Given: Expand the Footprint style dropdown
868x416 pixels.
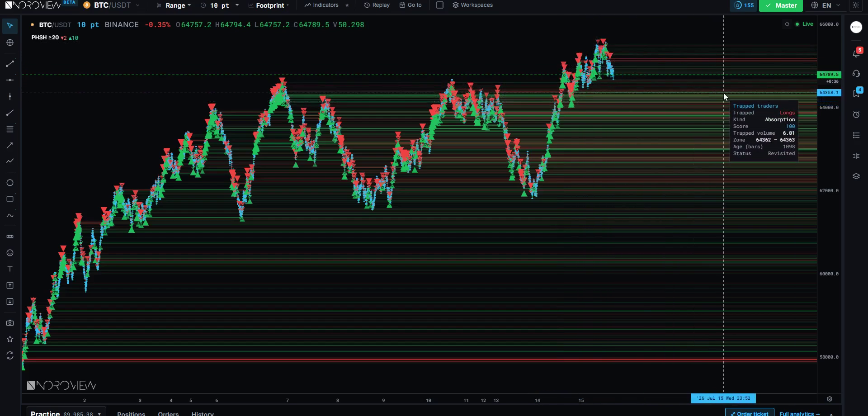Looking at the screenshot, I should point(269,5).
